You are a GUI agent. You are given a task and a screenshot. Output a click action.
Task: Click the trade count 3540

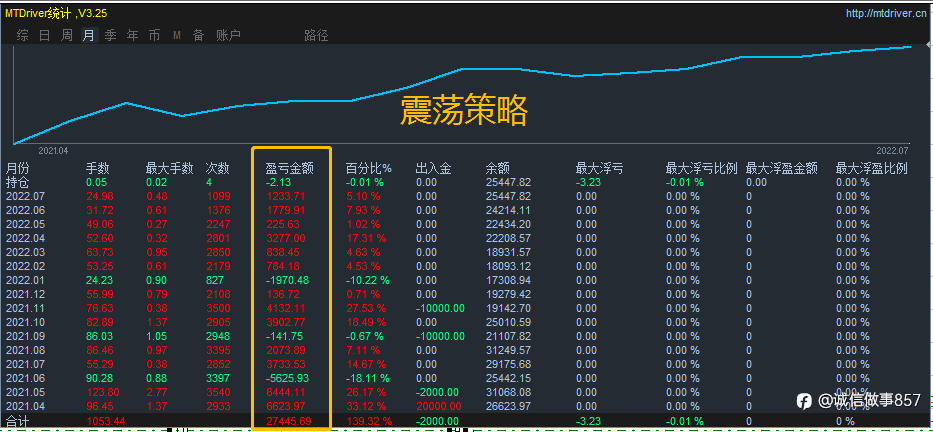(217, 392)
